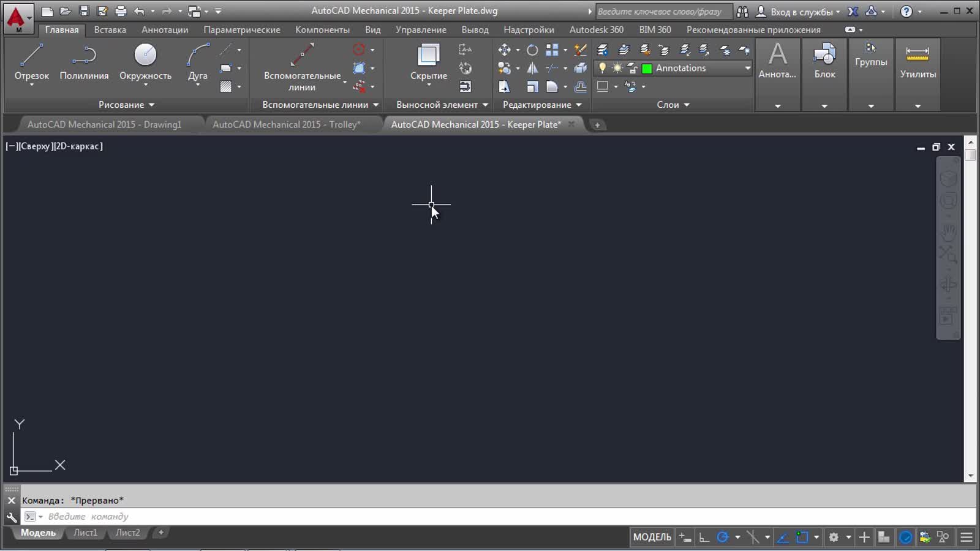980x551 pixels.
Task: Expand the Выносной элемент panel
Action: point(442,105)
